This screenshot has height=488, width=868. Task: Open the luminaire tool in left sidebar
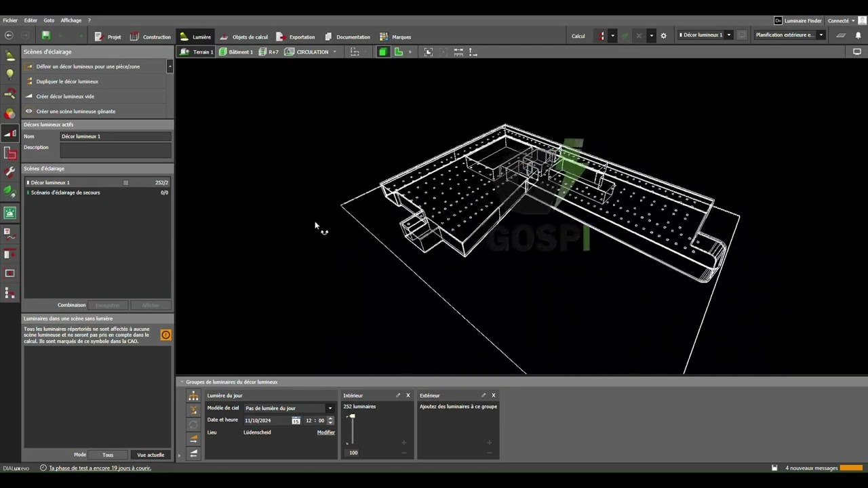tap(9, 56)
